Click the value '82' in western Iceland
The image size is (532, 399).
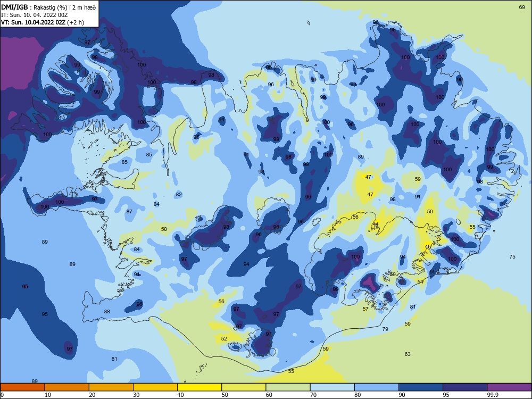pyautogui.click(x=179, y=194)
